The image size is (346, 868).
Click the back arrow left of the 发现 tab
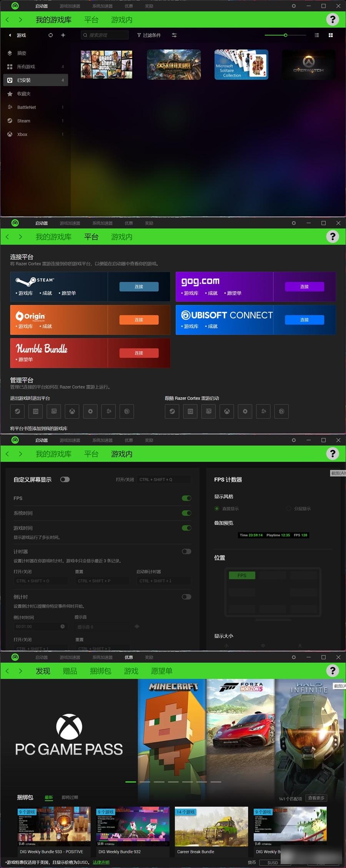pyautogui.click(x=7, y=671)
